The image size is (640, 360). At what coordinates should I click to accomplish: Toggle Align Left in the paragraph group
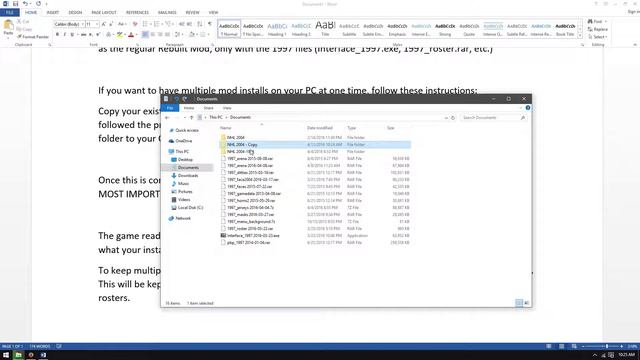coord(145,35)
